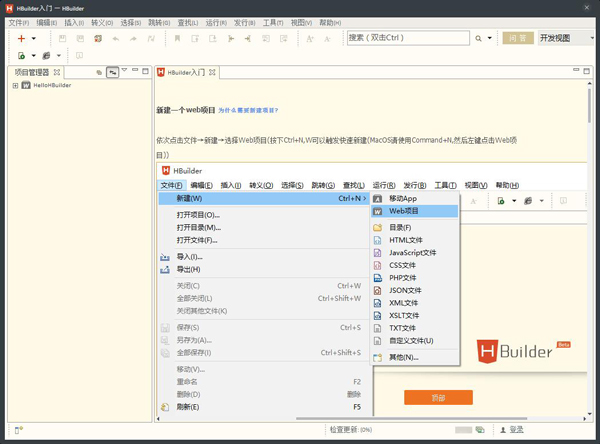Viewport: 600px width, 444px height.
Task: Minimize the editor area
Action: (x=576, y=70)
